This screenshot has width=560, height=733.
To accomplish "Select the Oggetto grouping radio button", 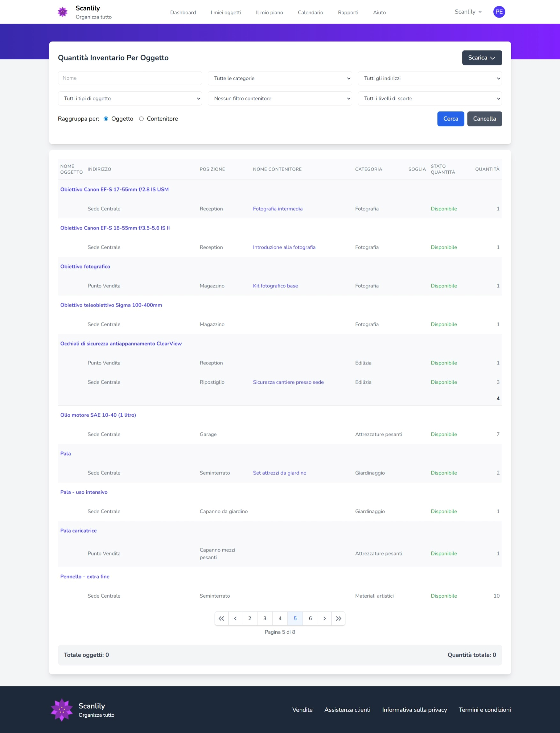I will tap(106, 119).
